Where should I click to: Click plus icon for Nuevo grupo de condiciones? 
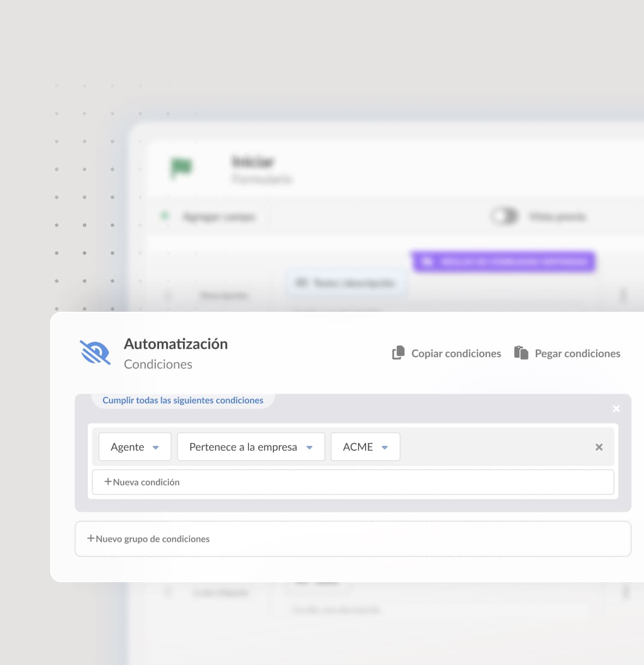pyautogui.click(x=91, y=538)
